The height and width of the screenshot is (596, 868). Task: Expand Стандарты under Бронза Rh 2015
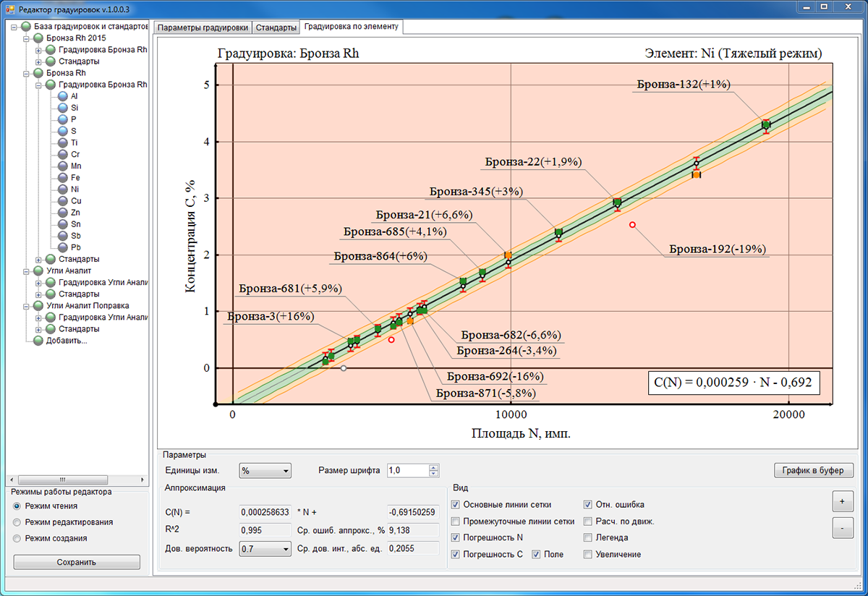[39, 61]
